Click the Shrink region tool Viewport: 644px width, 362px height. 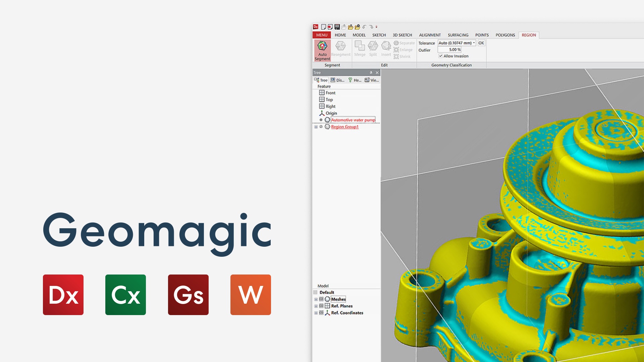click(x=397, y=56)
